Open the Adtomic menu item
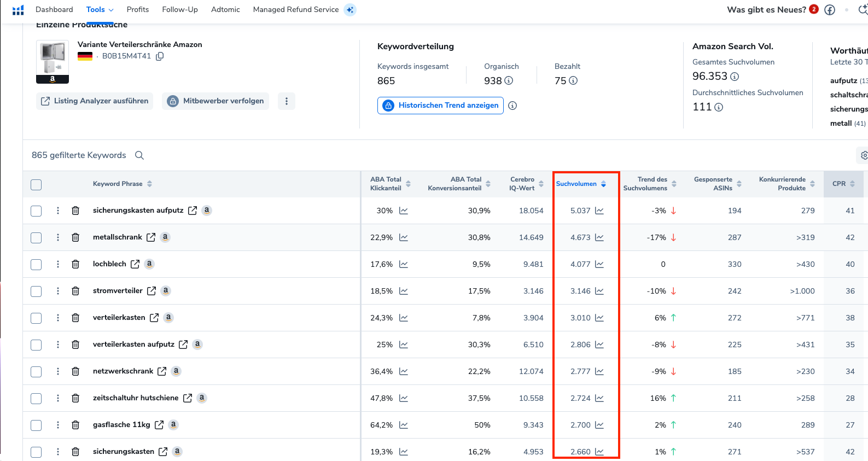 coord(225,10)
